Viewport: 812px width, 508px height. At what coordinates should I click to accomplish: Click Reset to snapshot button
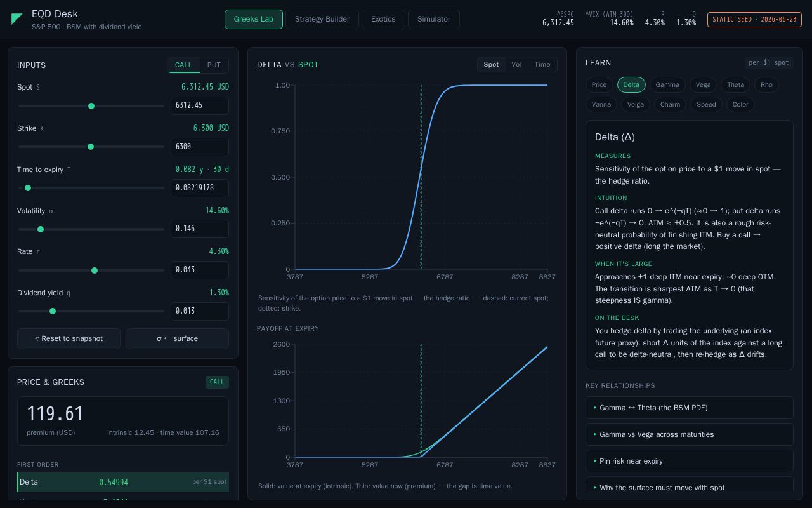pyautogui.click(x=69, y=338)
